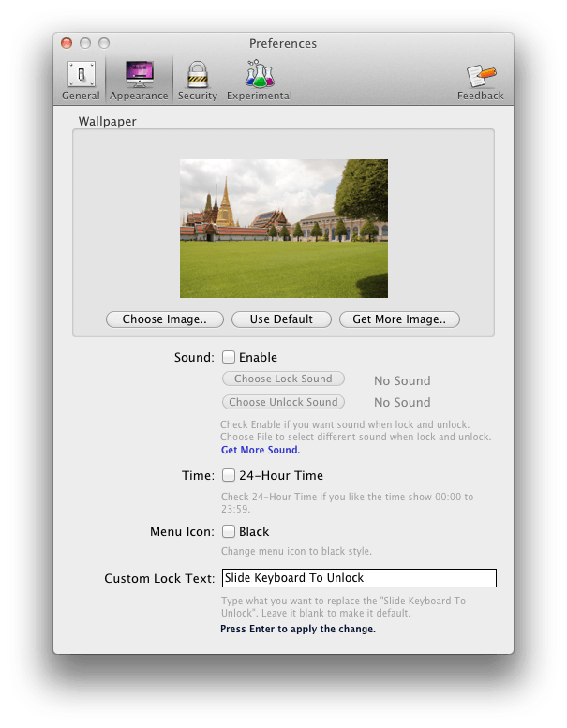Open the Security padlock icon

click(198, 75)
